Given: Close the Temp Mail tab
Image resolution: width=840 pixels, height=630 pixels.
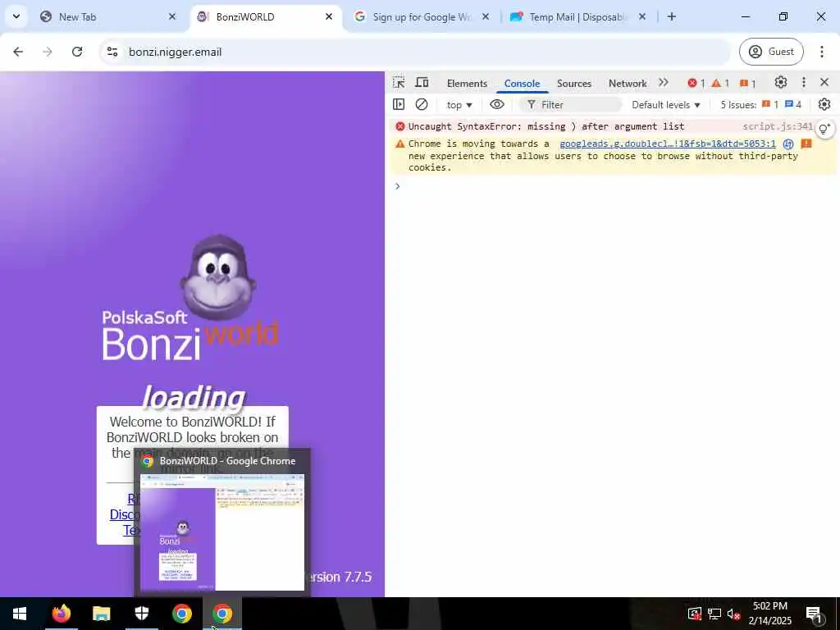Looking at the screenshot, I should tap(642, 16).
